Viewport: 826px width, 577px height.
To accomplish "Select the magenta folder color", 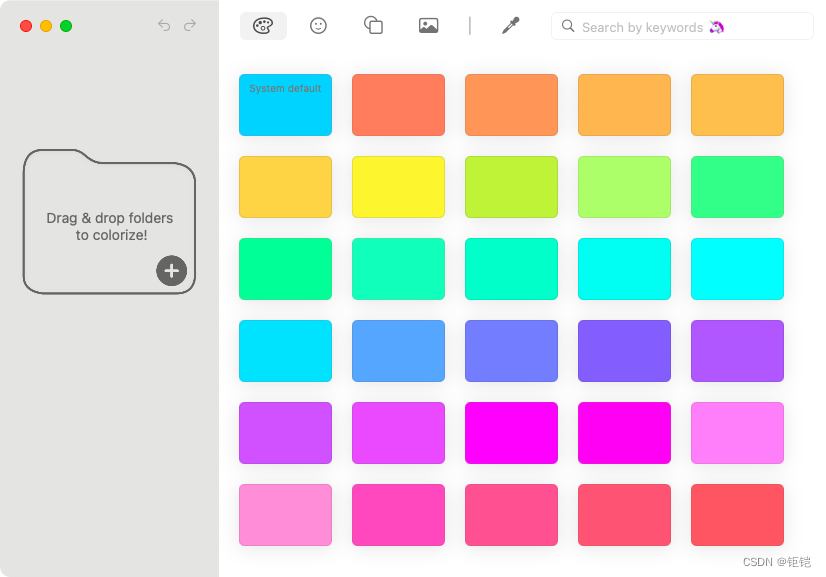I will (x=511, y=433).
